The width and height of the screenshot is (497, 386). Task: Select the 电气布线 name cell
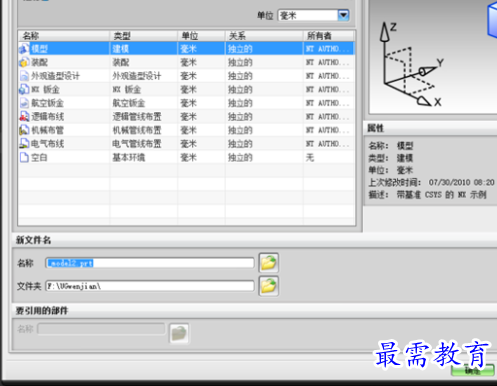pos(47,144)
